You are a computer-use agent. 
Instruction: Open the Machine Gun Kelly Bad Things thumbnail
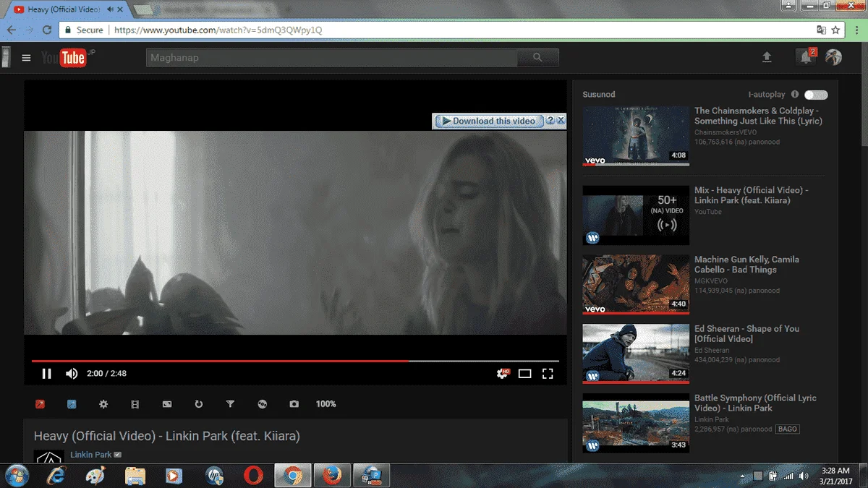click(636, 285)
